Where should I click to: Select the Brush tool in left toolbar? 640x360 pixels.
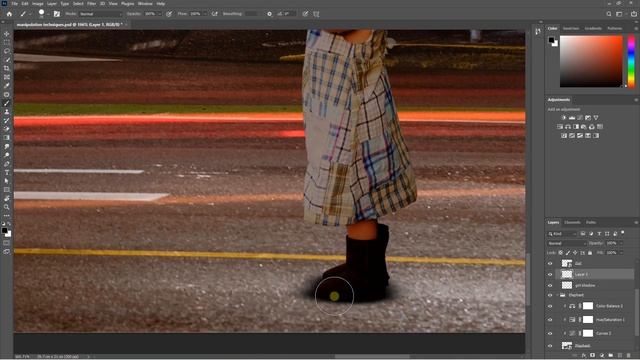pos(7,103)
